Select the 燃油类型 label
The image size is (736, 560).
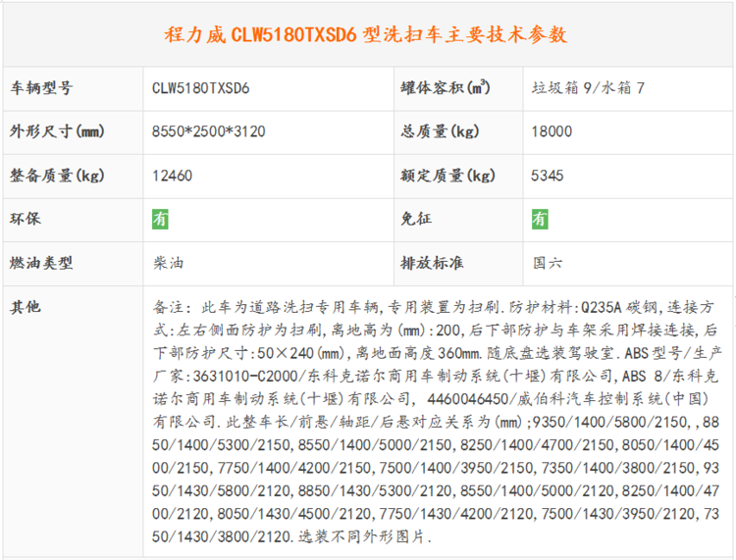[x=41, y=263]
